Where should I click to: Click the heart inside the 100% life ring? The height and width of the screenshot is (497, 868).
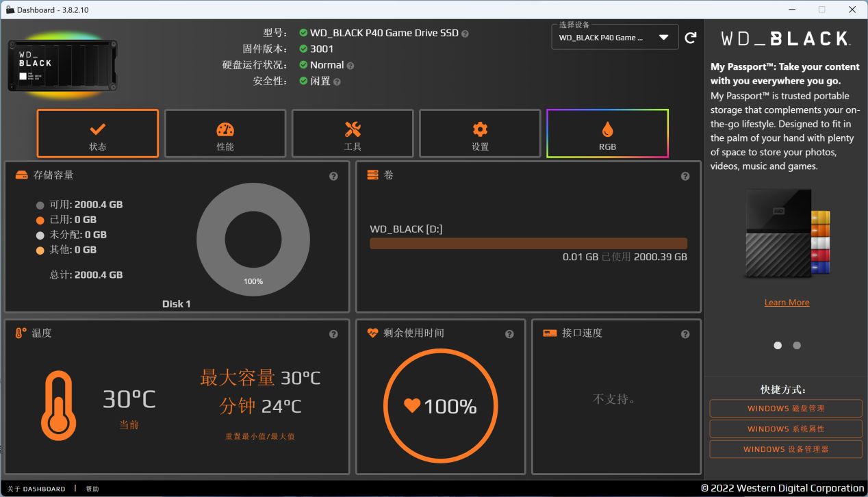click(x=412, y=406)
